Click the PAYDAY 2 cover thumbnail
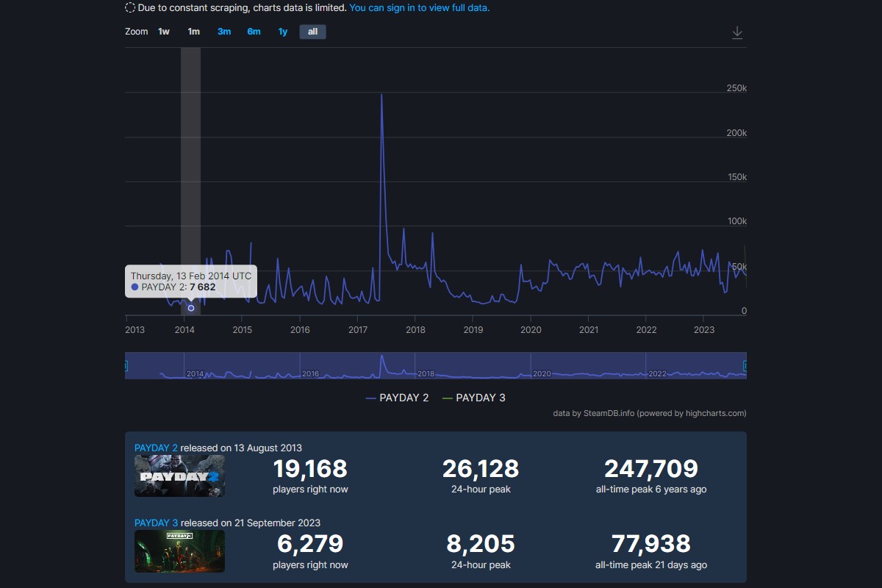882x588 pixels. point(179,476)
